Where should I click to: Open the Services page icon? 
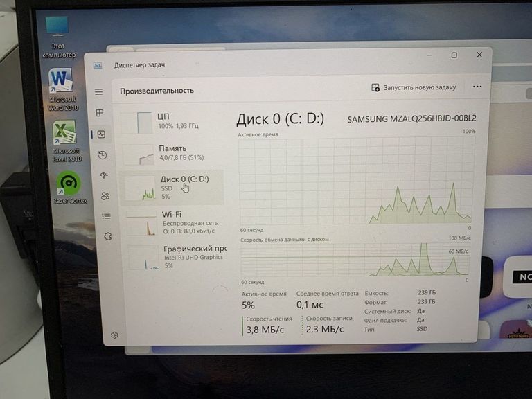click(x=108, y=236)
